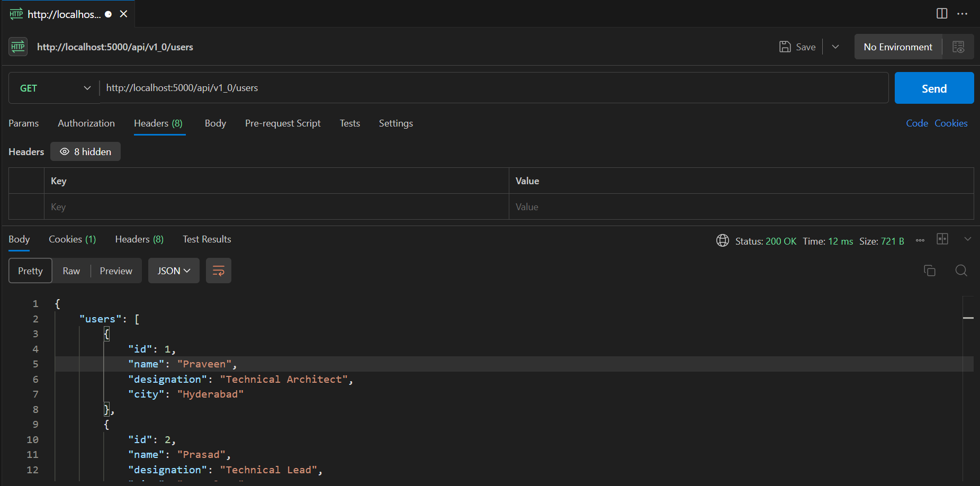Open the request Body tab
The width and height of the screenshot is (980, 486).
(215, 123)
